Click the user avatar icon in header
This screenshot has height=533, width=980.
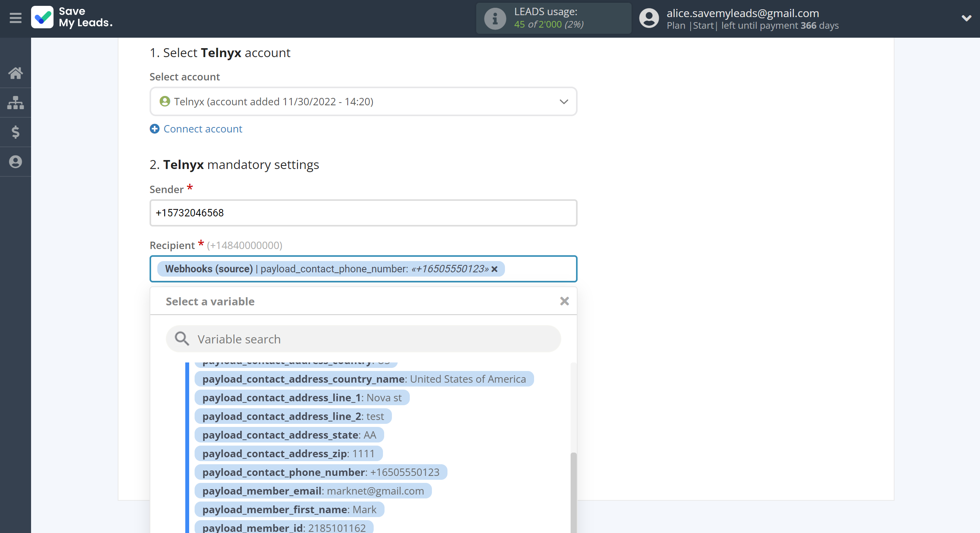pyautogui.click(x=649, y=18)
